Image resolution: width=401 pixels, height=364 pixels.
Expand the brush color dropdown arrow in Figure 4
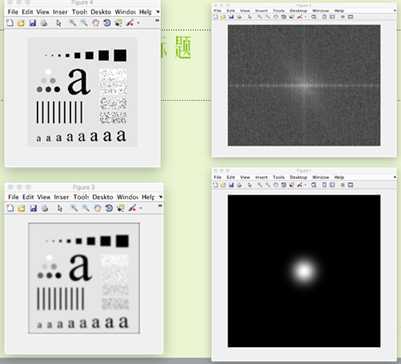tap(138, 23)
